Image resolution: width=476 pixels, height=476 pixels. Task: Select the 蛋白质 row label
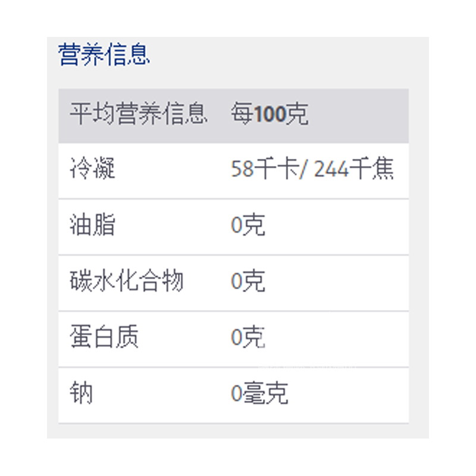[x=104, y=338]
